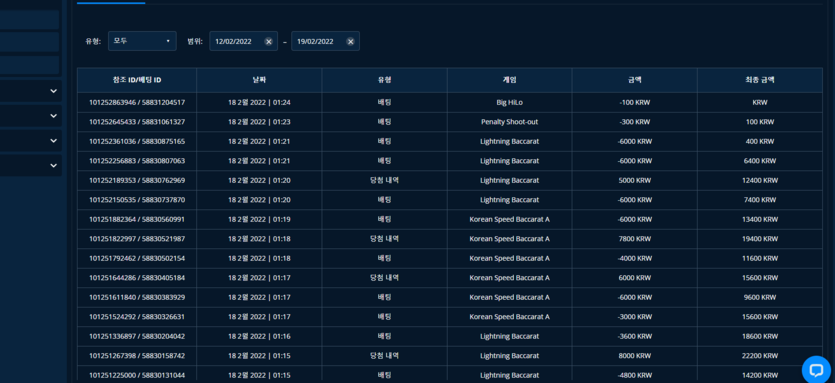Viewport: 835px width, 383px height.
Task: Select ID 101252189353 / 58830762969
Action: [137, 180]
